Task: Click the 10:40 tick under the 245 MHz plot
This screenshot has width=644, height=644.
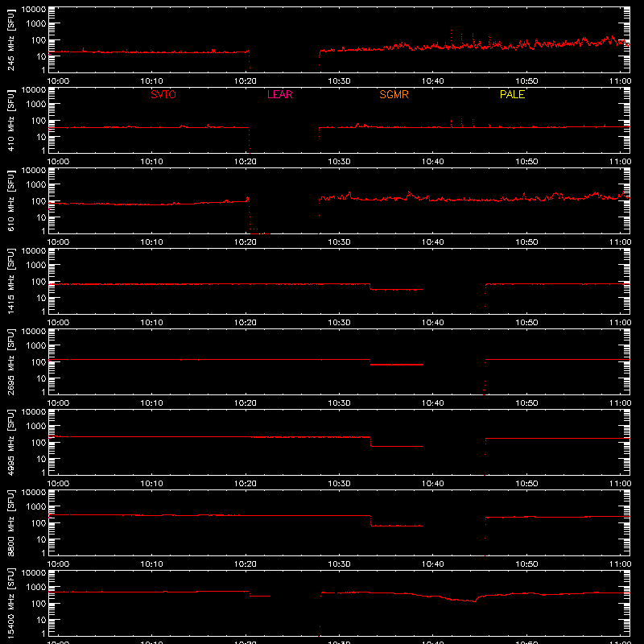Action: click(432, 81)
